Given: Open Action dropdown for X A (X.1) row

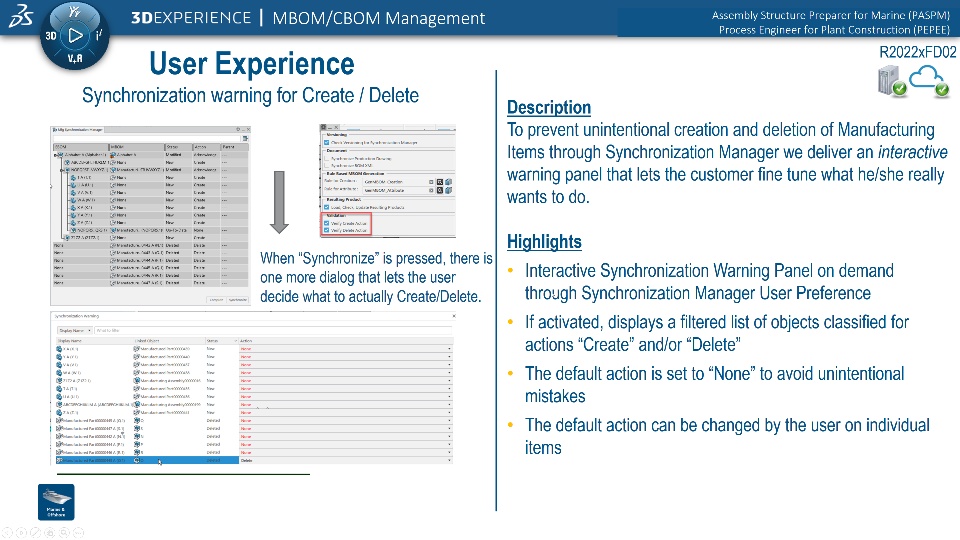Looking at the screenshot, I should click(x=449, y=349).
